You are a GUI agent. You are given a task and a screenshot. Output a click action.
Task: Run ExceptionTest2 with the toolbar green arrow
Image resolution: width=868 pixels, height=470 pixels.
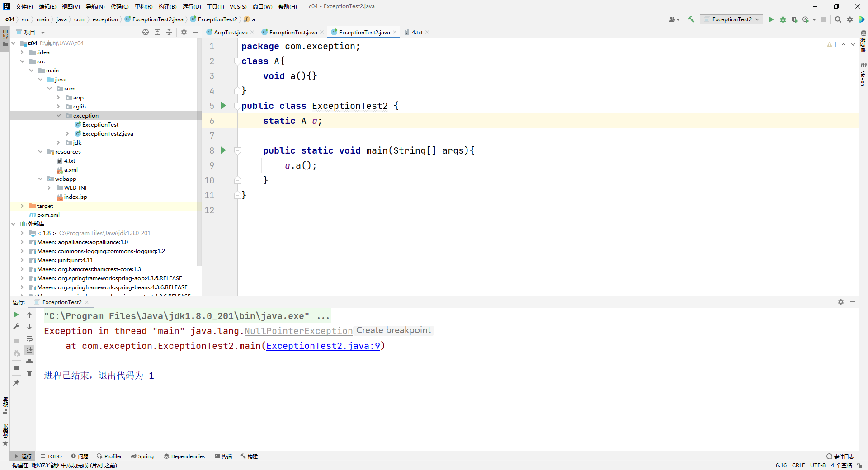771,19
